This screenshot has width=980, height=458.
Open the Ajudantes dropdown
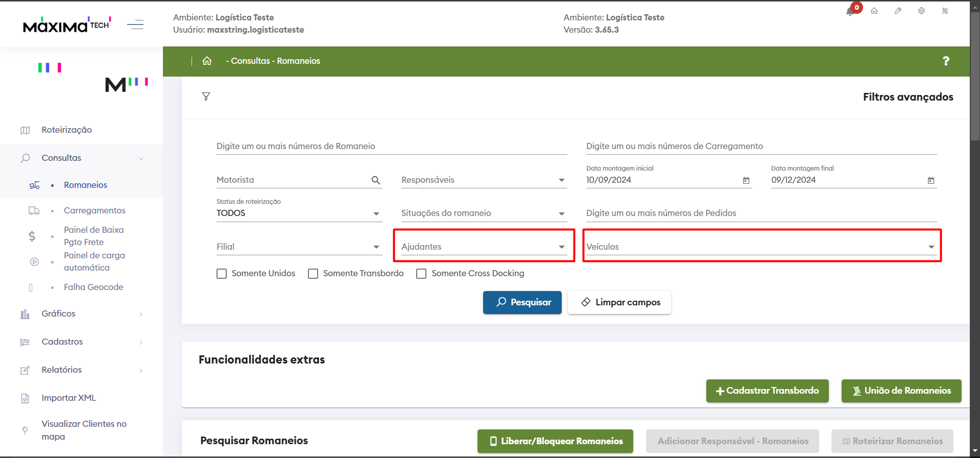[484, 247]
